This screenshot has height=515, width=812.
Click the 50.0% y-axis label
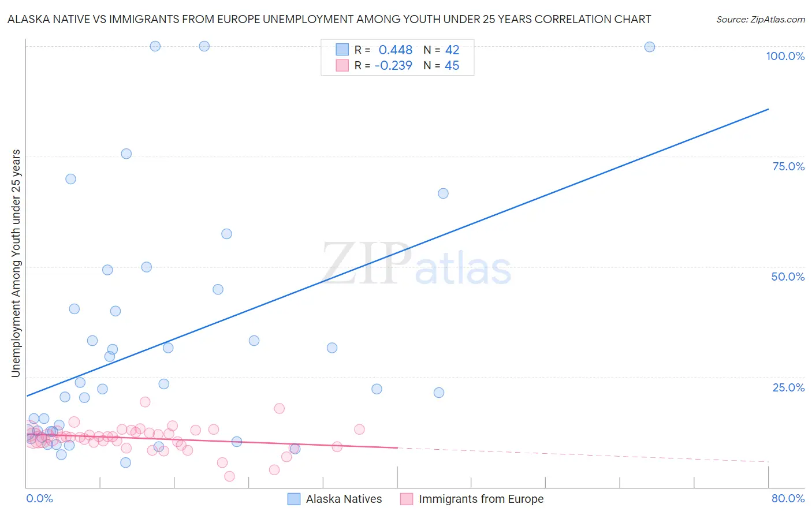click(788, 277)
